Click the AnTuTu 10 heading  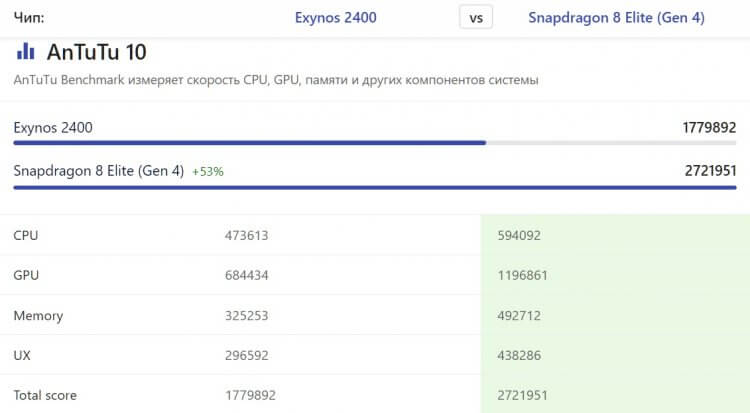[x=97, y=52]
